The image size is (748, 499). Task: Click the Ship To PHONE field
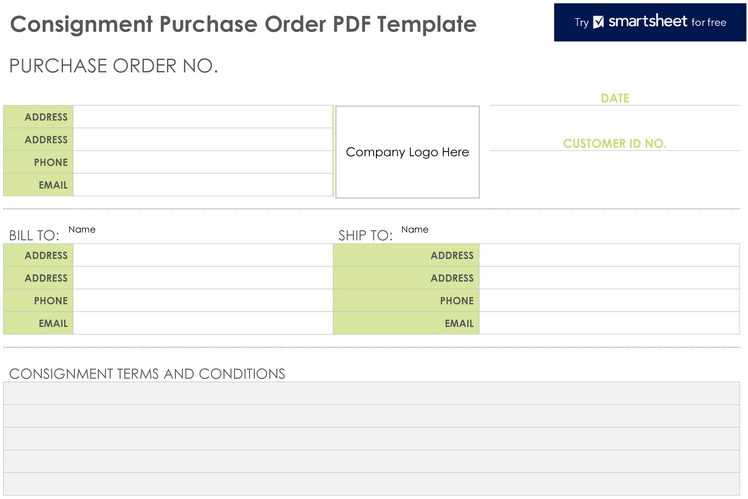609,301
